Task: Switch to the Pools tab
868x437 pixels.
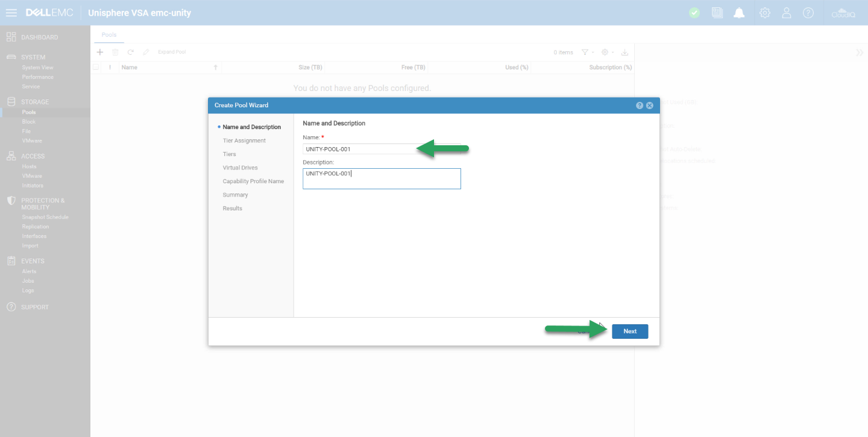Action: [x=109, y=35]
